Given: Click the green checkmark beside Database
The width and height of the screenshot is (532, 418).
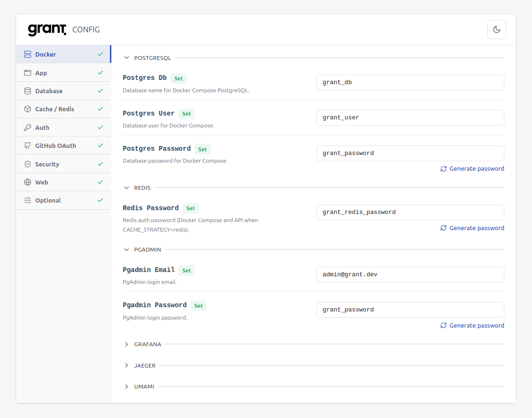Looking at the screenshot, I should 100,91.
